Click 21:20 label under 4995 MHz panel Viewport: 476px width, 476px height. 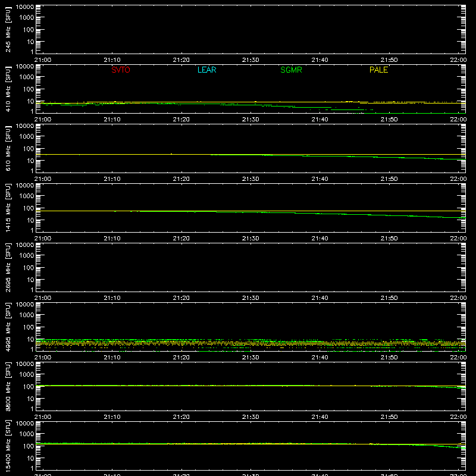pos(181,358)
